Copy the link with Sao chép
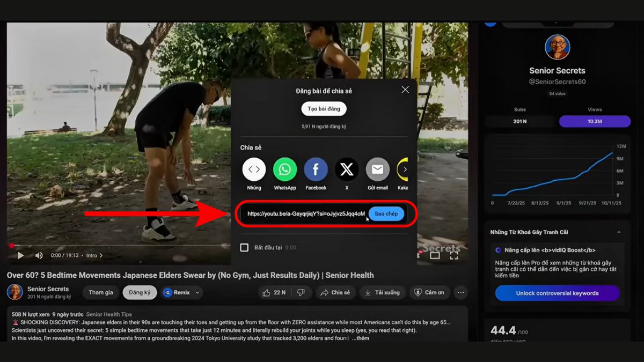This screenshot has width=644, height=362. 386,213
